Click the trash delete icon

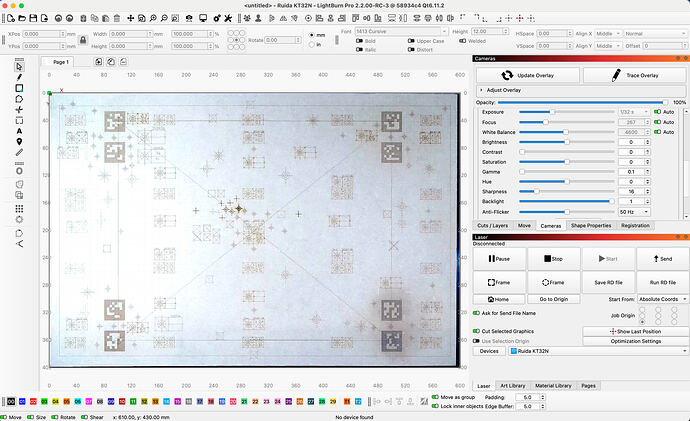[117, 18]
